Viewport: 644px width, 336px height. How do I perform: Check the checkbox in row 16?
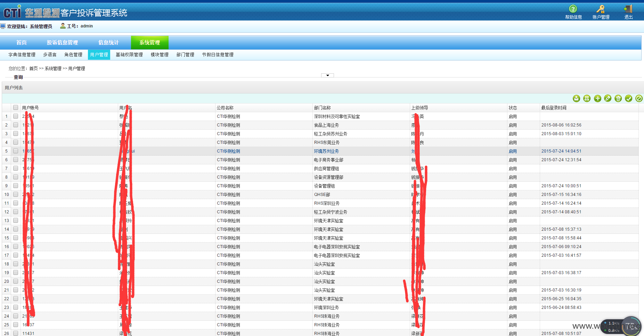[16, 246]
